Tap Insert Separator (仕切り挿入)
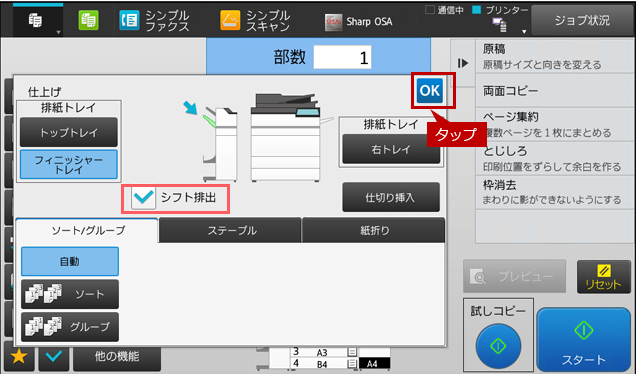The image size is (636, 374). coord(391,198)
